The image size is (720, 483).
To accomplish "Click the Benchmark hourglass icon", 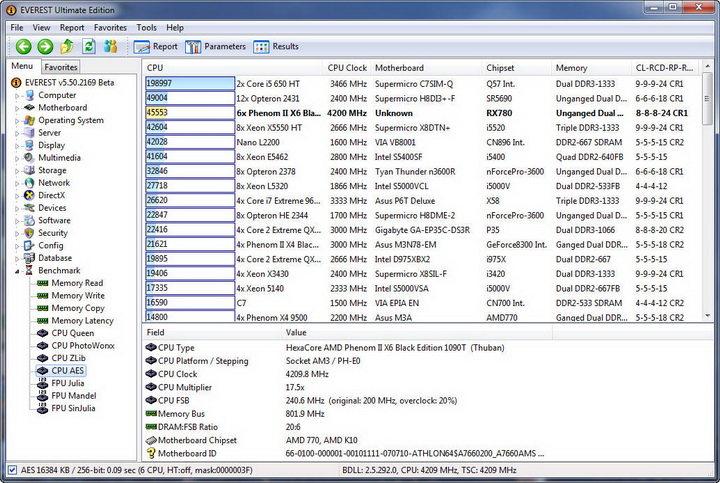I will click(29, 270).
